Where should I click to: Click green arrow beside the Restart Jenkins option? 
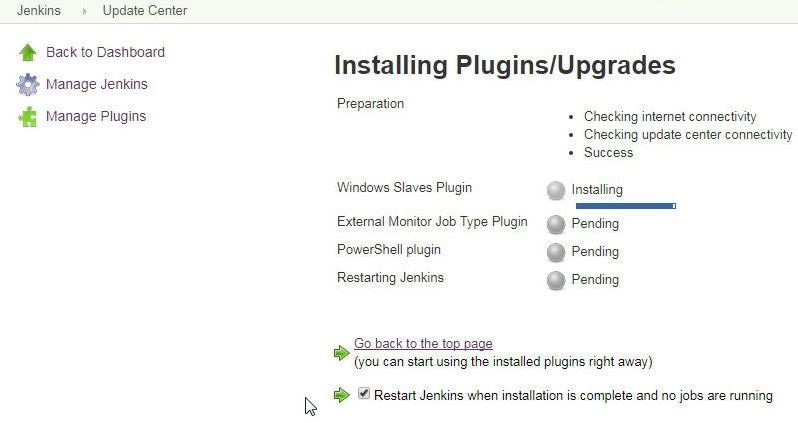point(341,394)
